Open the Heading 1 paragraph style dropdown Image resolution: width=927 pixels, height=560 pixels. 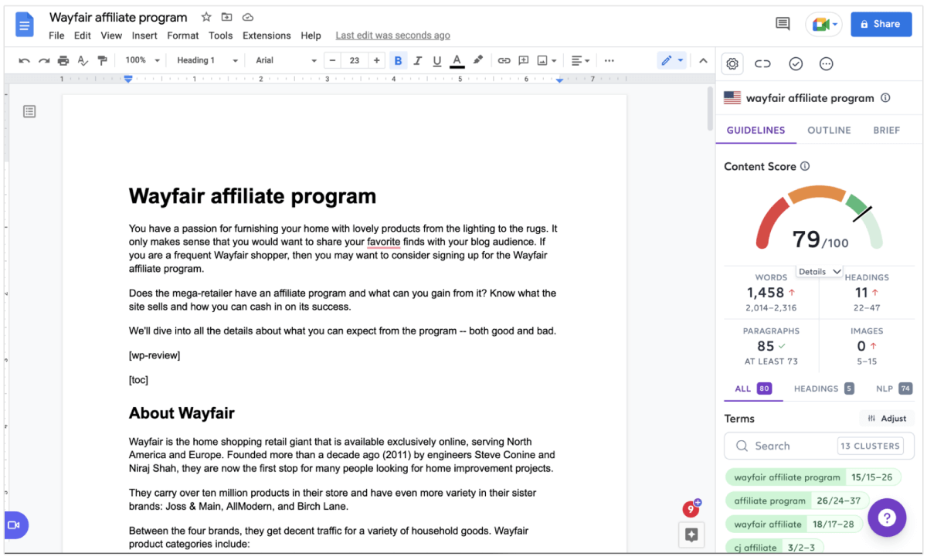click(x=206, y=59)
